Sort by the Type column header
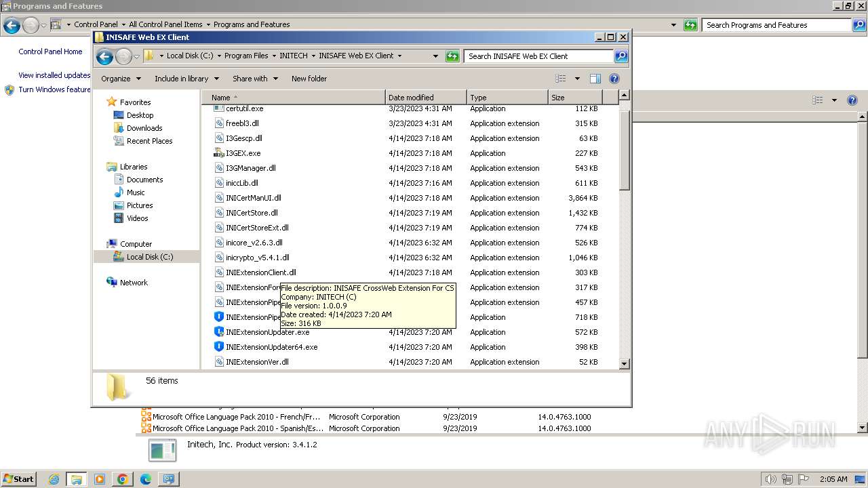The width and height of the screenshot is (868, 488). click(507, 98)
